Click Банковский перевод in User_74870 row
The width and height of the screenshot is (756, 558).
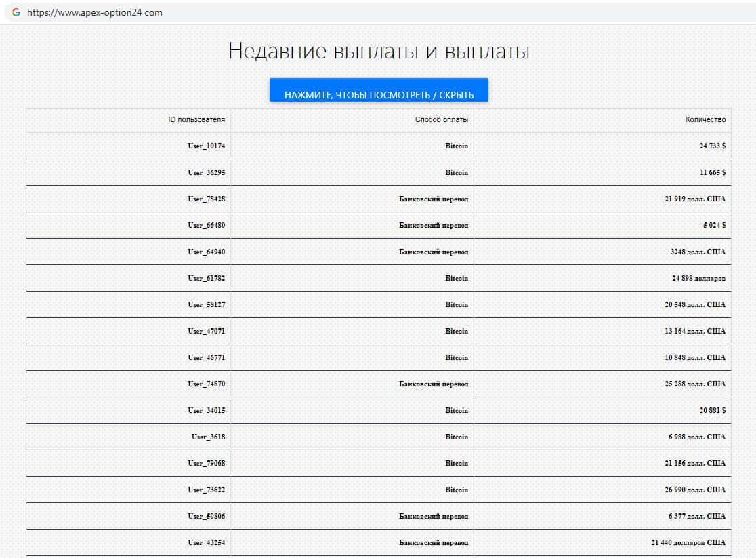[x=433, y=384]
